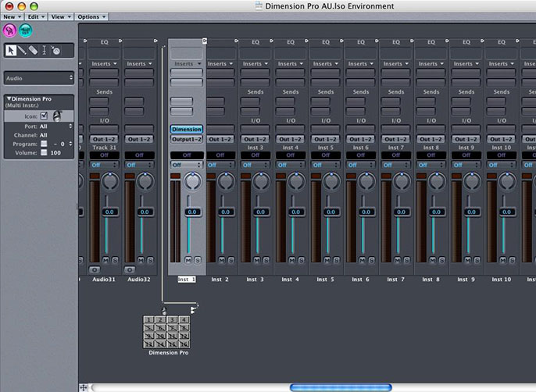The height and width of the screenshot is (392, 536).
Task: Open the New menu
Action: point(12,16)
